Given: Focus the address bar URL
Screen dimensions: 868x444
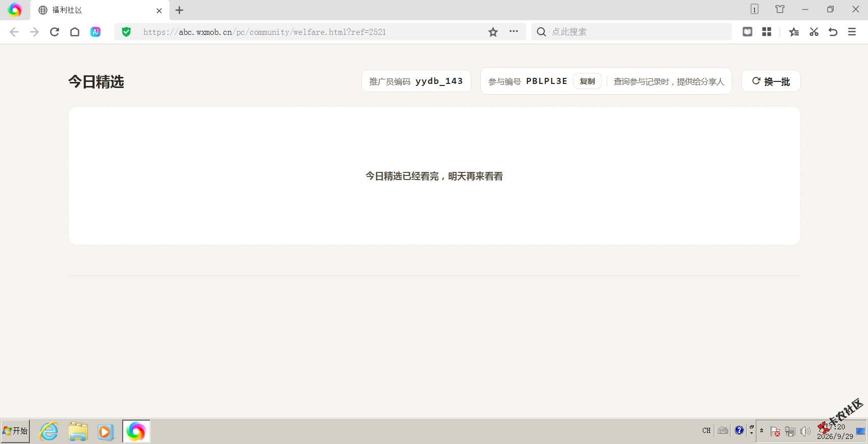Looking at the screenshot, I should [x=264, y=32].
